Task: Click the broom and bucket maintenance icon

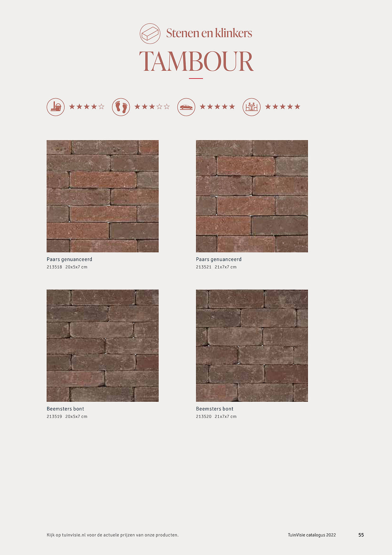Action: click(x=56, y=107)
